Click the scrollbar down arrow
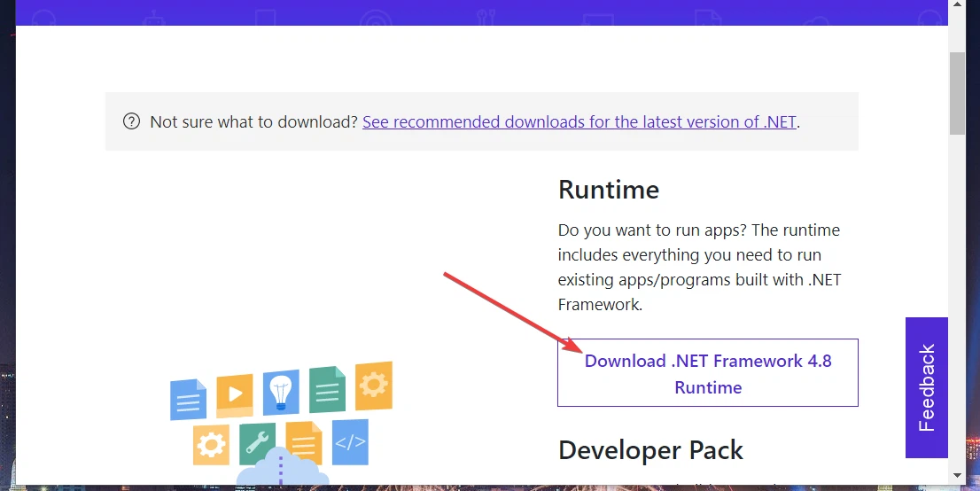The height and width of the screenshot is (491, 980). coord(957,476)
